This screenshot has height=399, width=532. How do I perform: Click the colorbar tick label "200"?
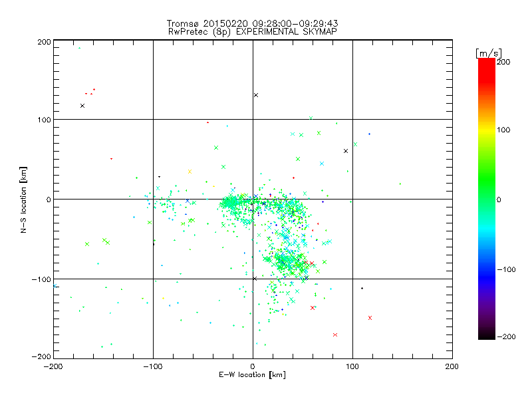pos(503,62)
